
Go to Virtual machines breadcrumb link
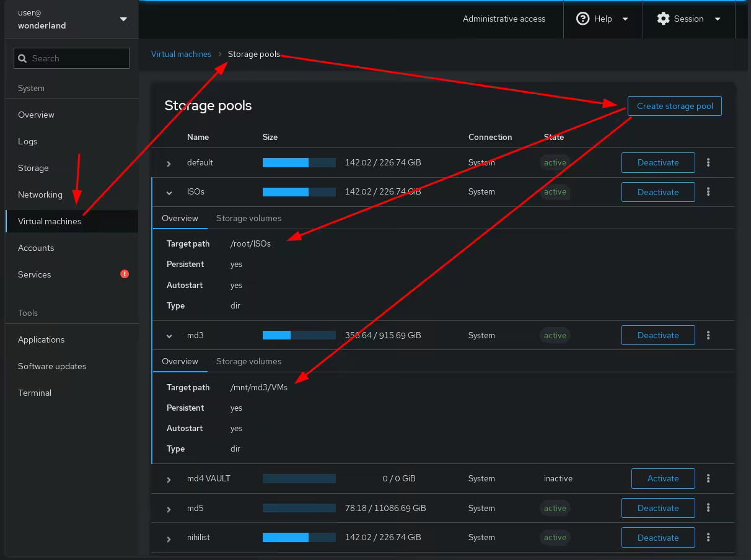tap(181, 54)
